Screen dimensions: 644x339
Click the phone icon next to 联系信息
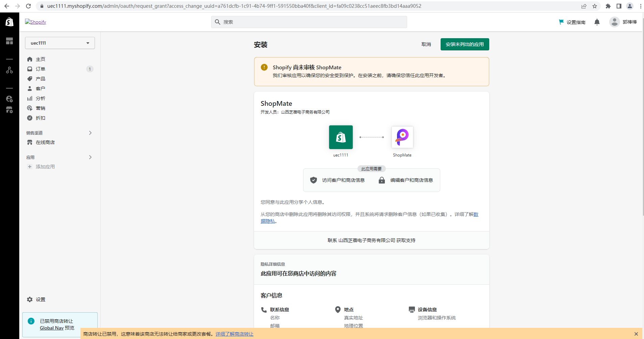[x=264, y=310]
